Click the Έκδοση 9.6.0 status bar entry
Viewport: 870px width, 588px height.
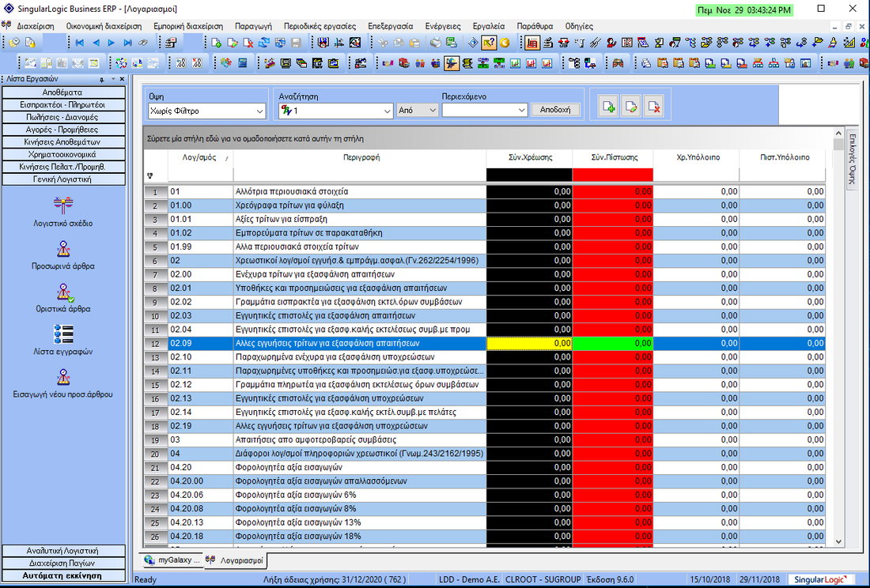611,579
